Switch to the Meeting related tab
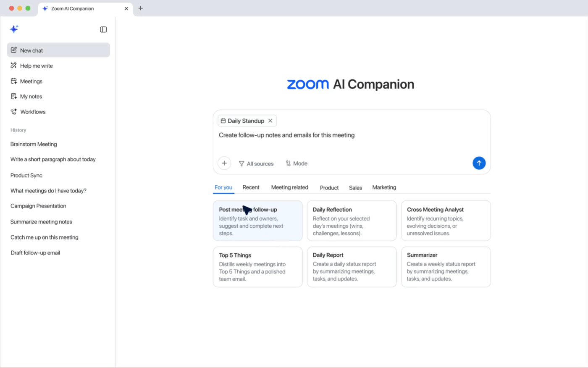 [x=289, y=187]
